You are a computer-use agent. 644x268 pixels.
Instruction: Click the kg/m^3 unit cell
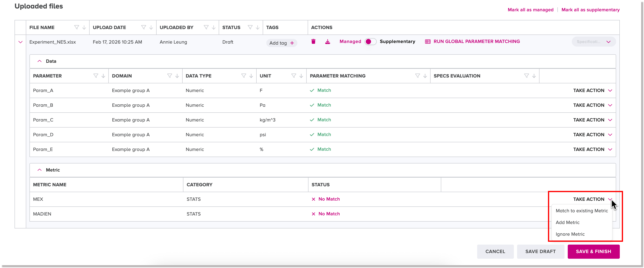[x=268, y=120]
